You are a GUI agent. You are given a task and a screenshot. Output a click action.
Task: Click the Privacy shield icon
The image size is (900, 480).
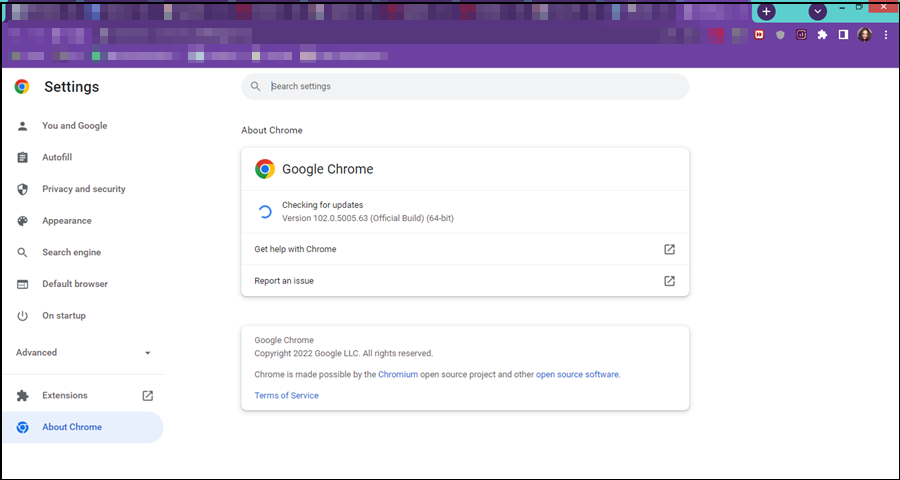[x=22, y=189]
